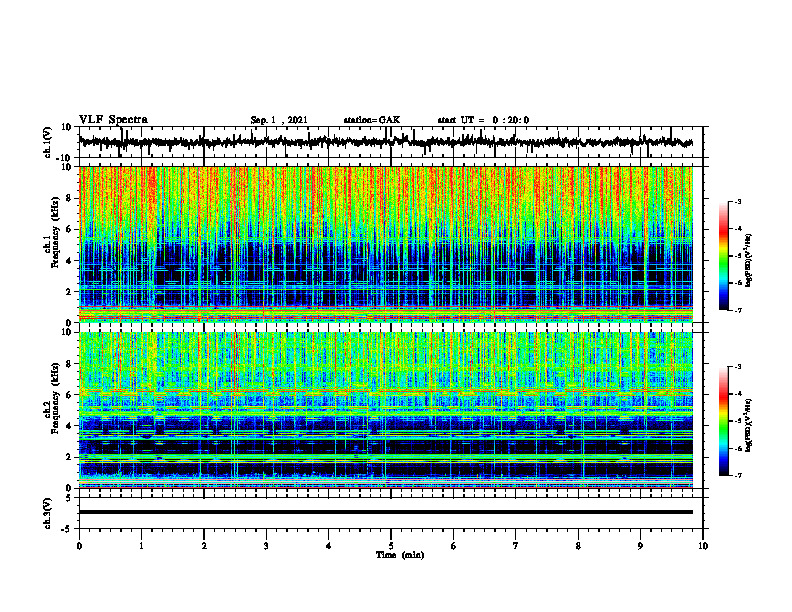Click the '8' kHz tick of ch.2 spectrogram
This screenshot has width=792, height=612.
pyautogui.click(x=70, y=364)
